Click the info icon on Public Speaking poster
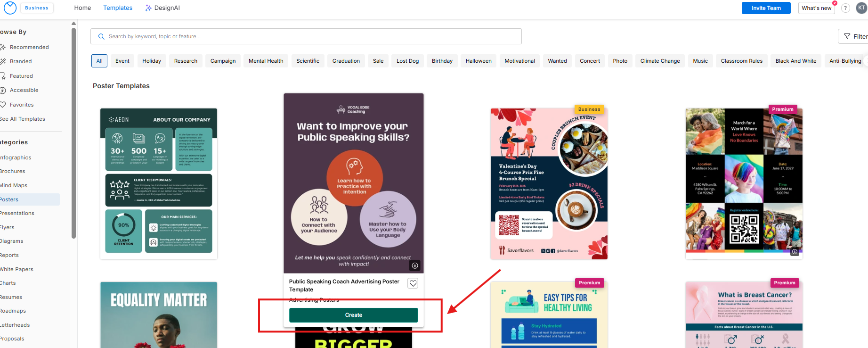This screenshot has height=348, width=868. point(415,265)
